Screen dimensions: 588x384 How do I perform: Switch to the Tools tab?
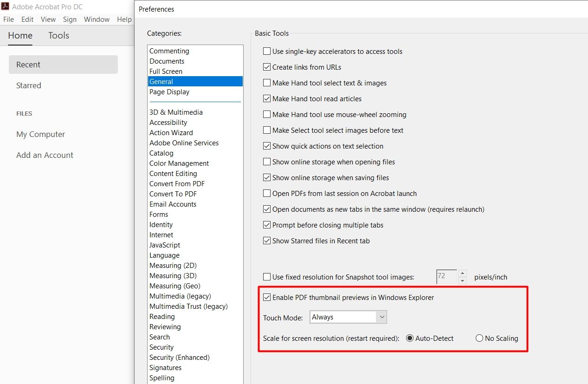tap(58, 36)
